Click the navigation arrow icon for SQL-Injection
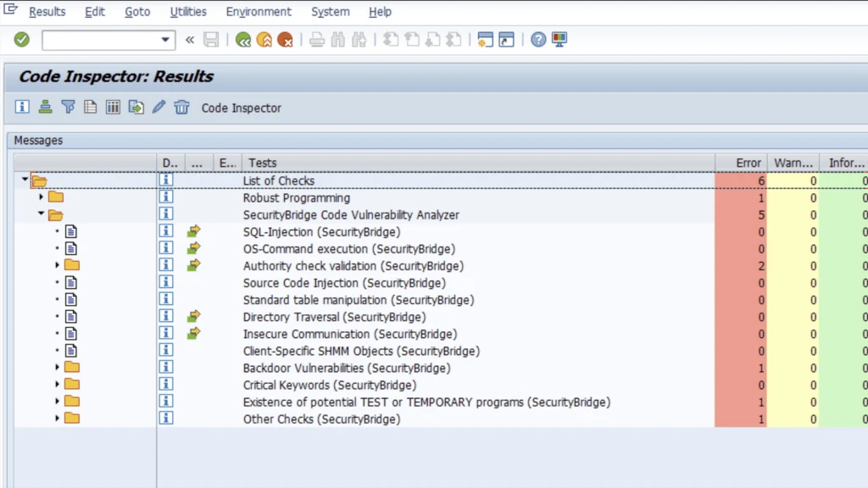868x488 pixels. tap(193, 230)
